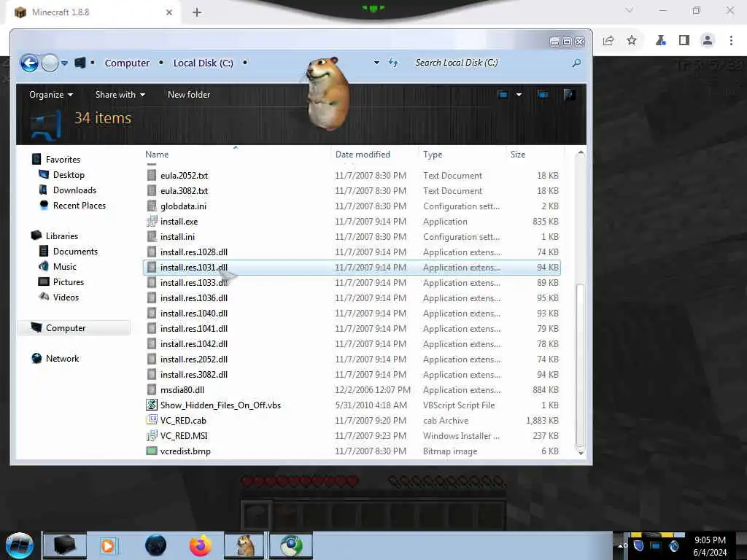Open Videos library
747x560 pixels.
66,297
